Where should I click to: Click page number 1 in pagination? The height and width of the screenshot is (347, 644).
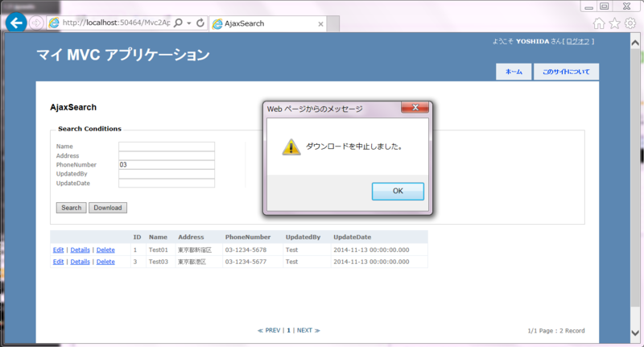coord(289,331)
